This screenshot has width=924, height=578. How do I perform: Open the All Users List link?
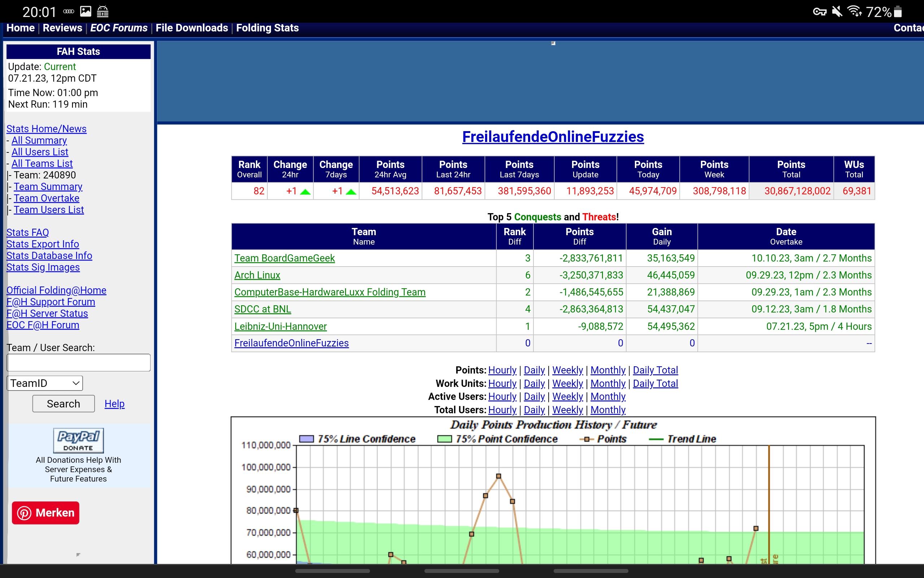point(40,152)
